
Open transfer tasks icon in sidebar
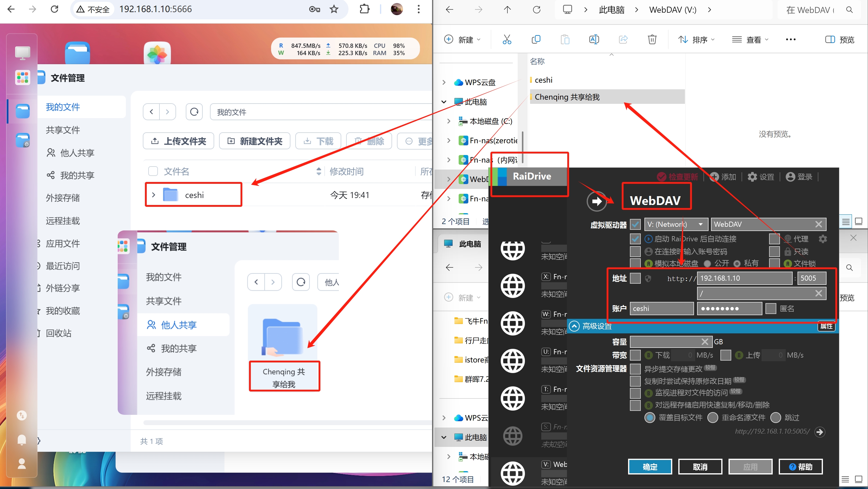point(21,415)
